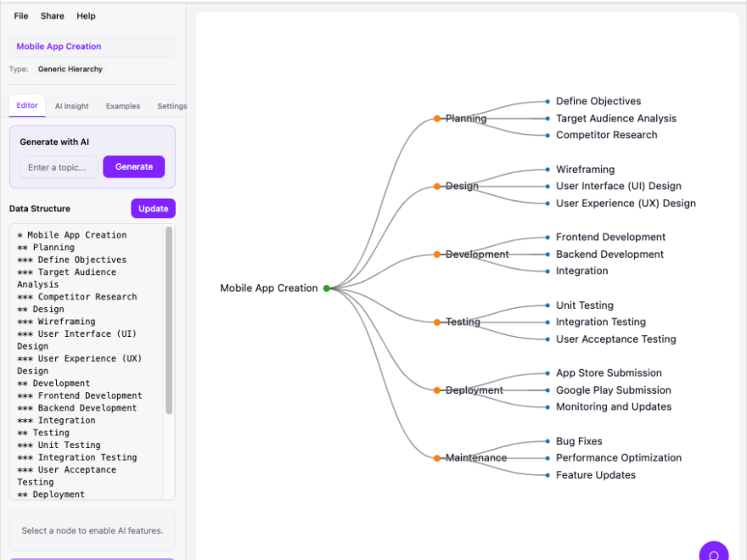Click the blue dot beside Unit Testing
The height and width of the screenshot is (560, 747).
coord(547,305)
